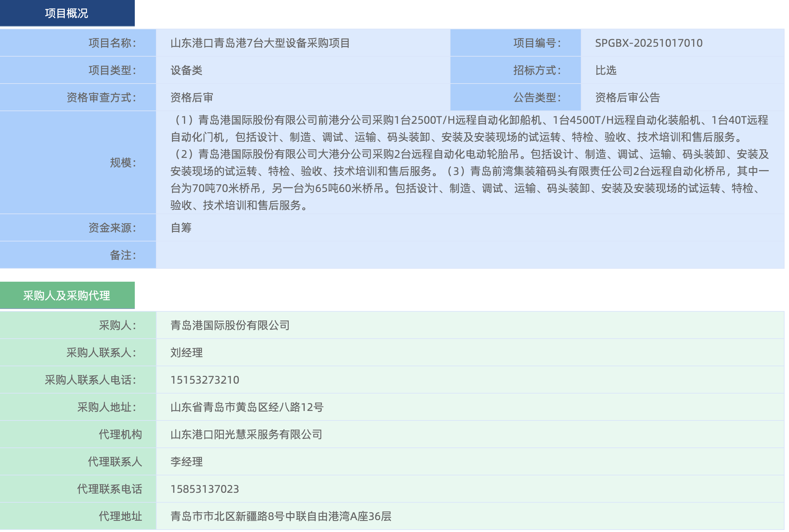Click purchaser contact 刘经理
Viewport: 789px width, 532px height.
pyautogui.click(x=187, y=353)
